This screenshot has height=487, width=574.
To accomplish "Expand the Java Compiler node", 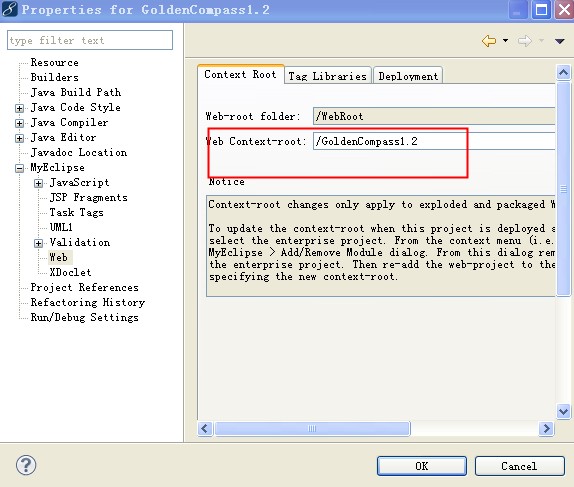I will [19, 123].
